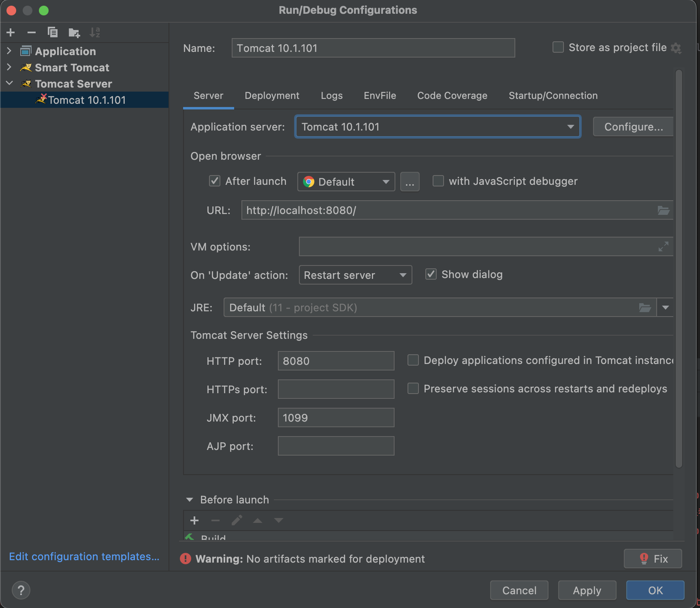Toggle Show dialog checkbox
Viewport: 700px width, 608px height.
[431, 274]
